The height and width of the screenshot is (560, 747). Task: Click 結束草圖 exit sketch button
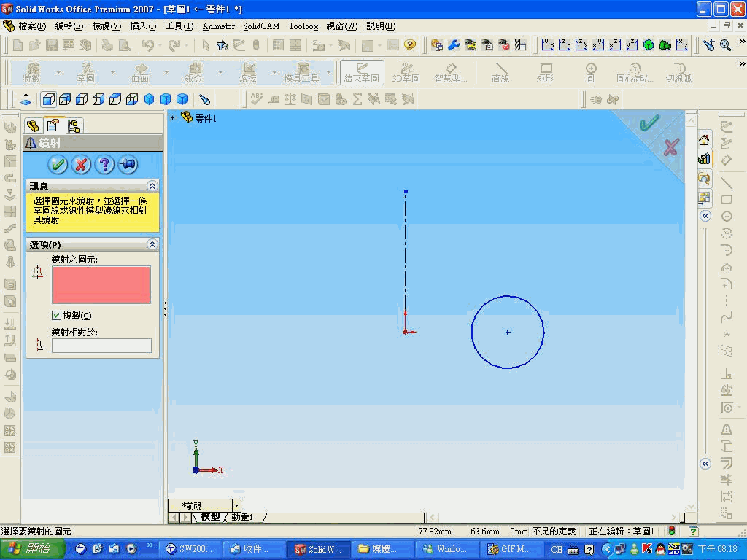pyautogui.click(x=362, y=72)
